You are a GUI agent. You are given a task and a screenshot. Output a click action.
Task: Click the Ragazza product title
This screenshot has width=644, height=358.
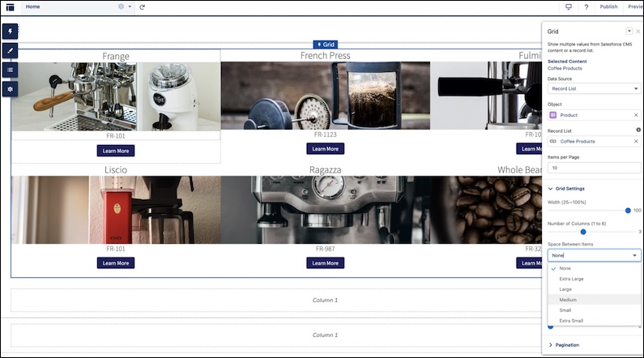[326, 169]
